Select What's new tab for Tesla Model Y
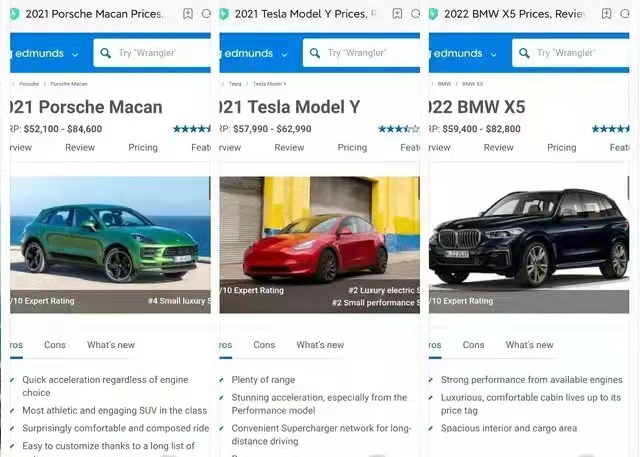 coord(320,345)
